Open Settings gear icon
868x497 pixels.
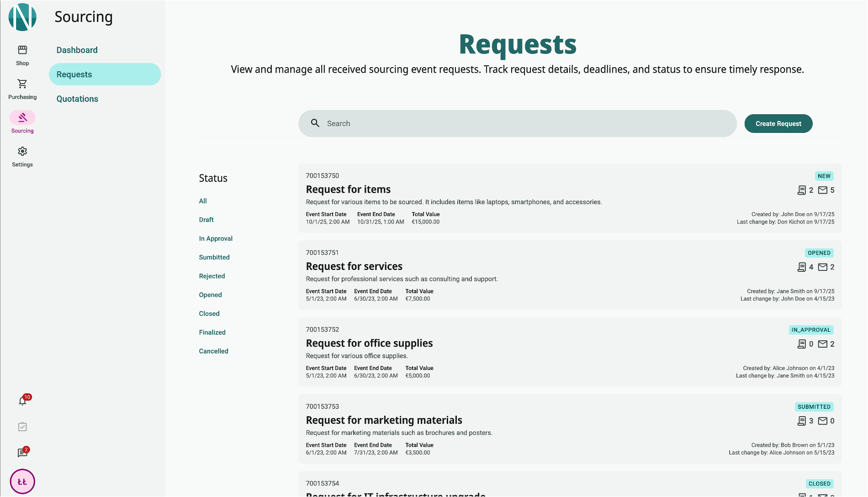(x=22, y=152)
